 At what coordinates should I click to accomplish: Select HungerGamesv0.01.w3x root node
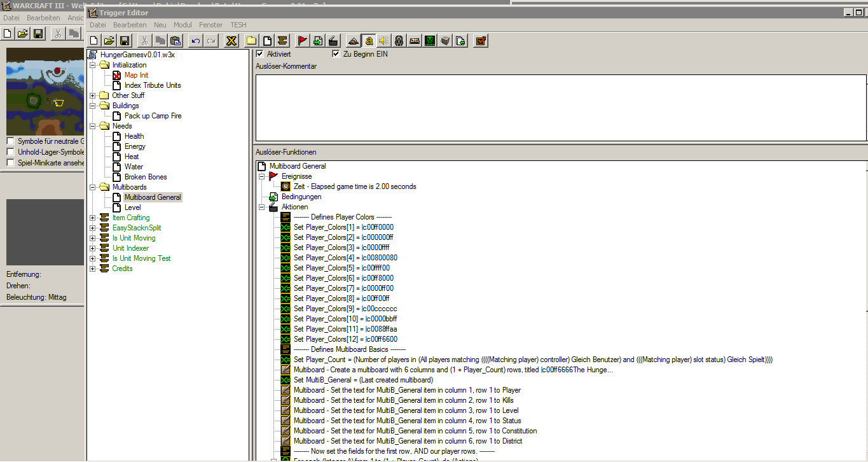point(137,55)
